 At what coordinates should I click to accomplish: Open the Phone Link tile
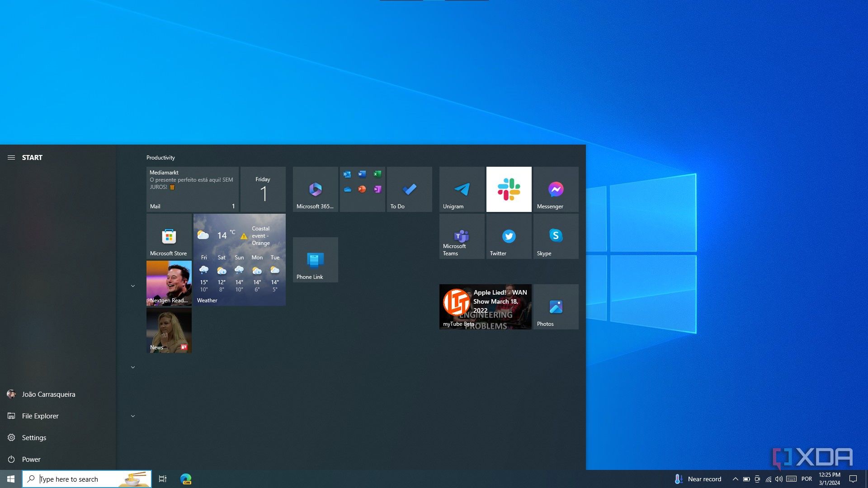click(x=315, y=260)
